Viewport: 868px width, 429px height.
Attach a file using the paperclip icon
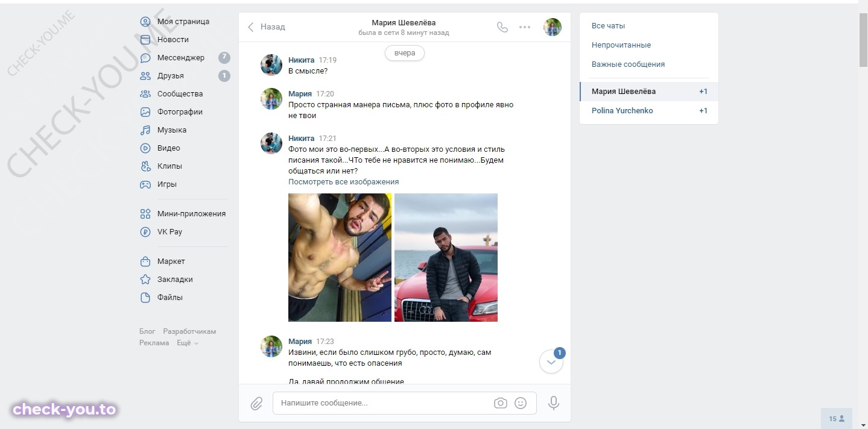[x=257, y=403]
